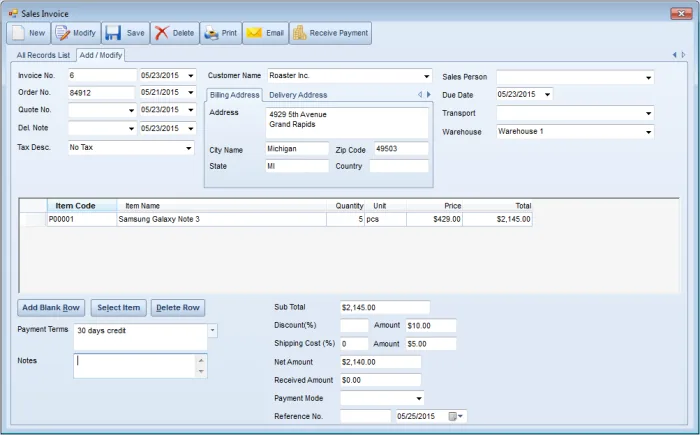Expand the Due Date picker dropdown
The width and height of the screenshot is (700, 435).
click(547, 94)
